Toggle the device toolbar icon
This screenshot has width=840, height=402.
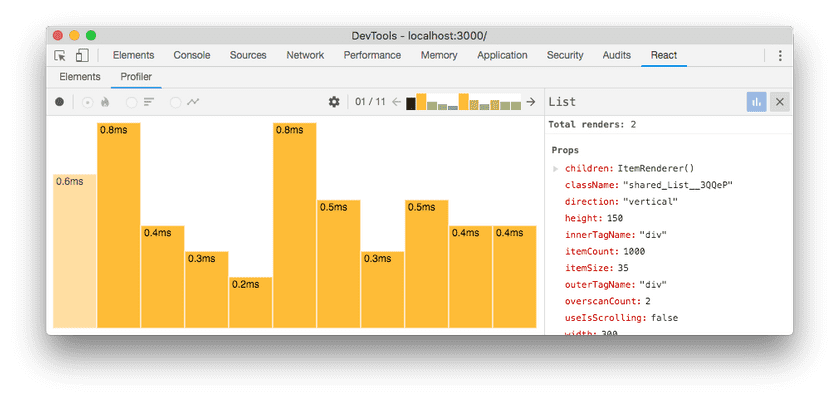point(82,56)
